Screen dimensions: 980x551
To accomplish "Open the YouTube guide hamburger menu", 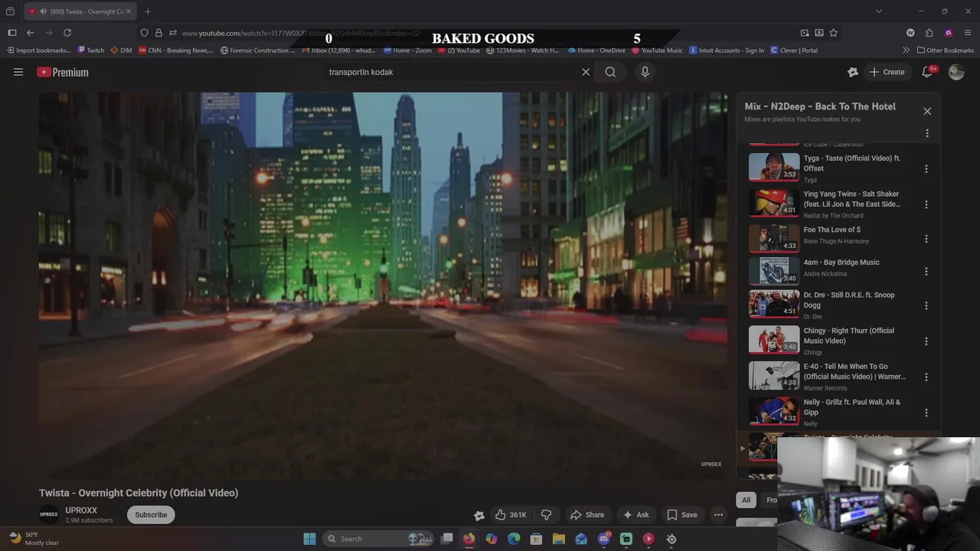I will (x=18, y=72).
